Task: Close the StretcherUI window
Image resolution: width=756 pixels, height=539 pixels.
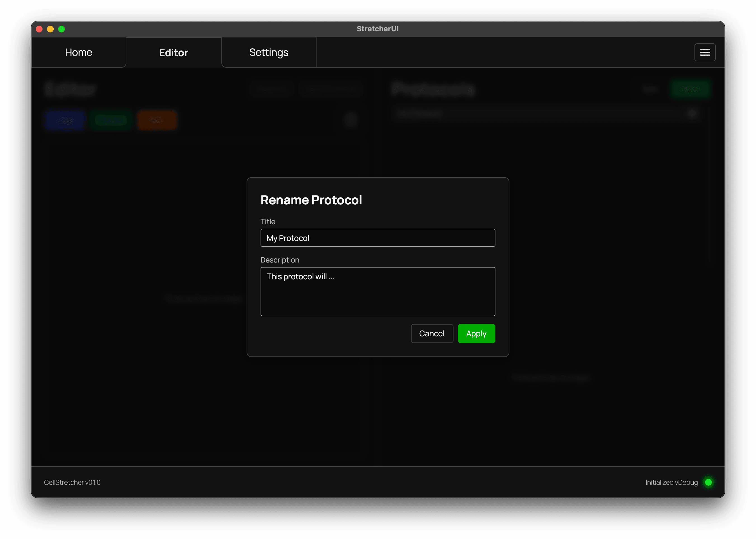Action: (x=39, y=29)
